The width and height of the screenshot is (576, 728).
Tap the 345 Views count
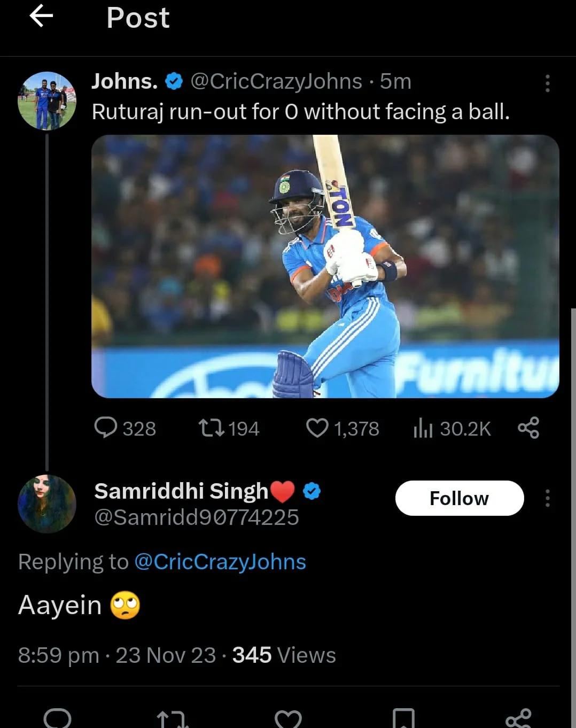click(284, 655)
